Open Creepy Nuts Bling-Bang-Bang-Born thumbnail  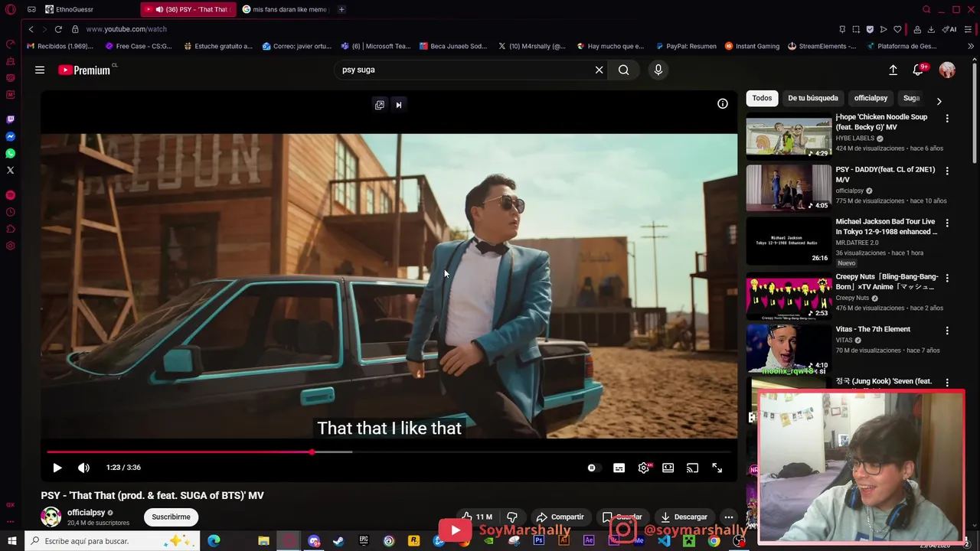click(789, 296)
